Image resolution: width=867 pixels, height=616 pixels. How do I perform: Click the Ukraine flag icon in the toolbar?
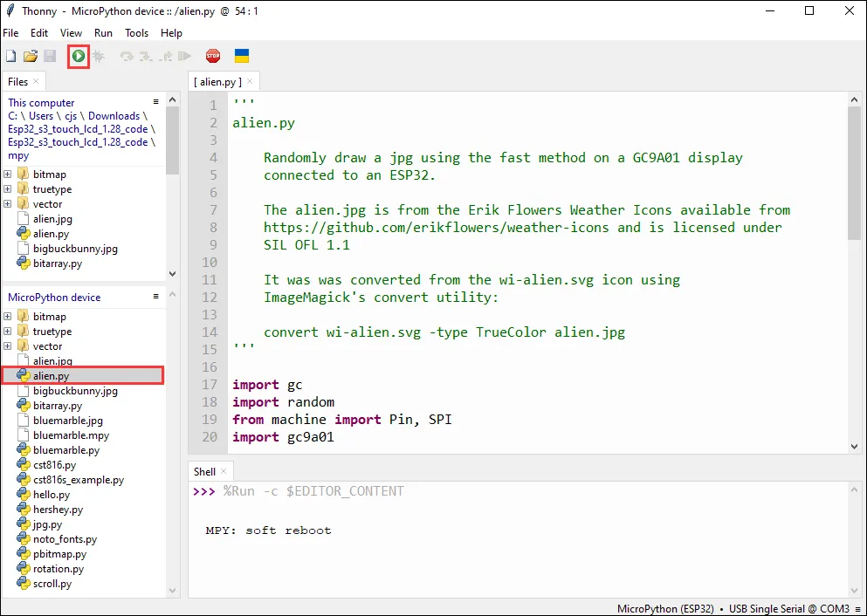(242, 56)
